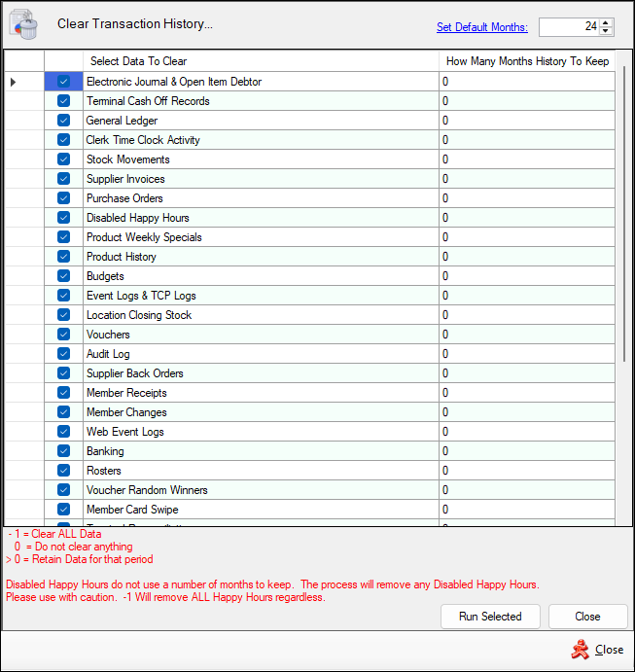Screen dimensions: 635x672
Task: Uncheck Product Weekly Specials checkbox
Action: (x=63, y=237)
